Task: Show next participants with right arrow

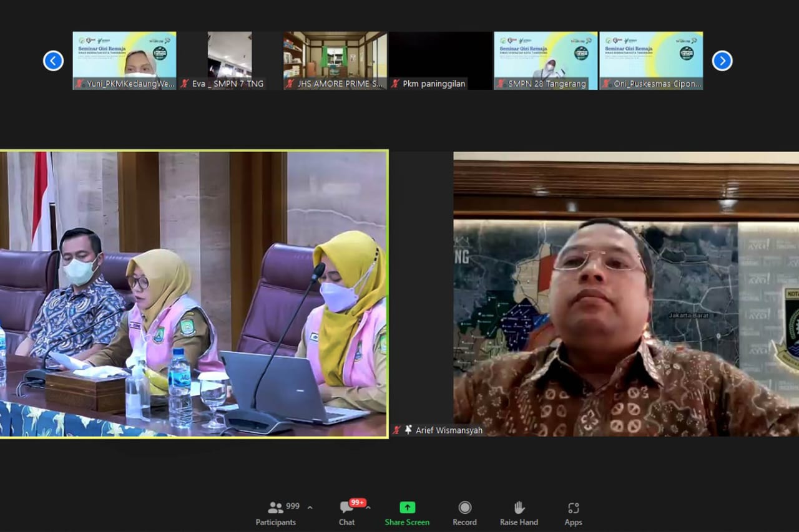Action: coord(722,60)
